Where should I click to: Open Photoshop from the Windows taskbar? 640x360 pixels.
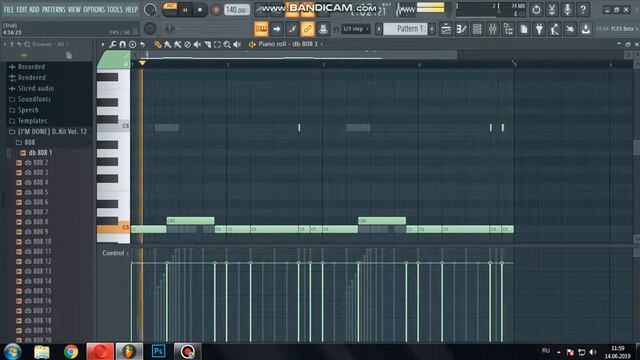click(158, 351)
